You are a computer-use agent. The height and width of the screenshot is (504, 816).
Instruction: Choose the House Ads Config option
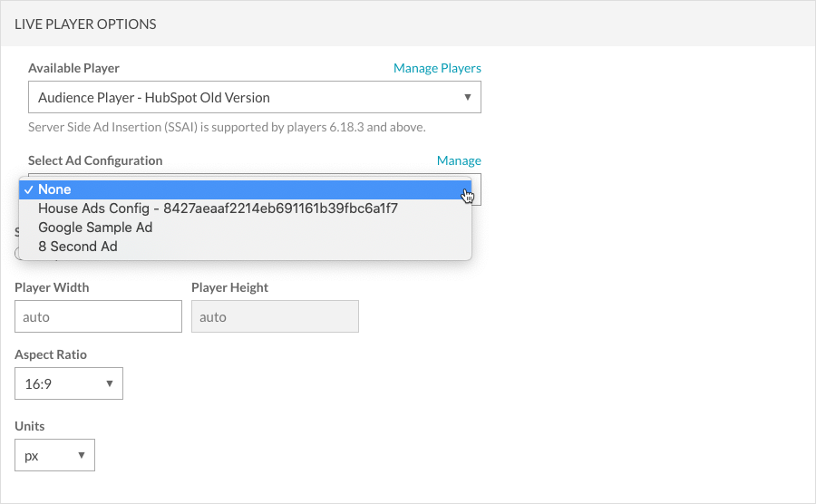click(218, 208)
